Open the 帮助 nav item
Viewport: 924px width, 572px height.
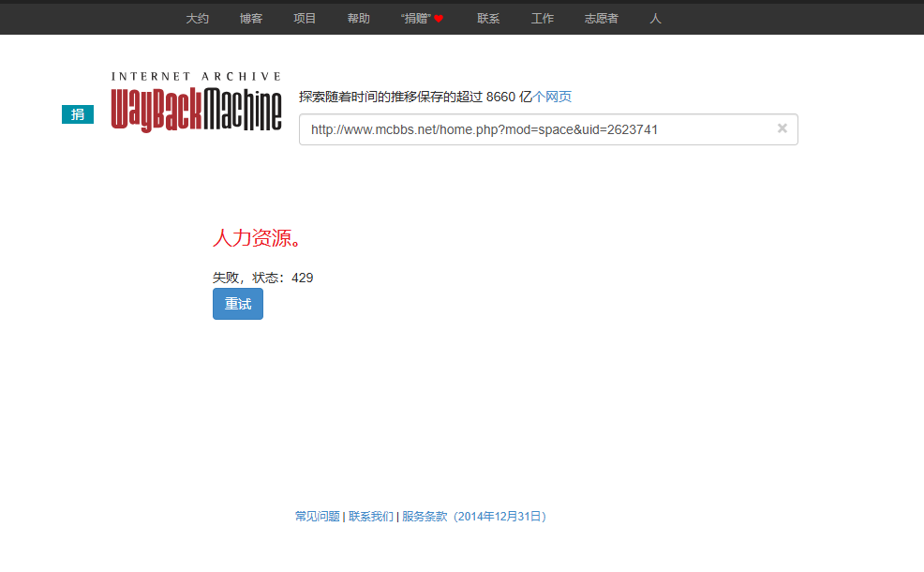point(358,19)
